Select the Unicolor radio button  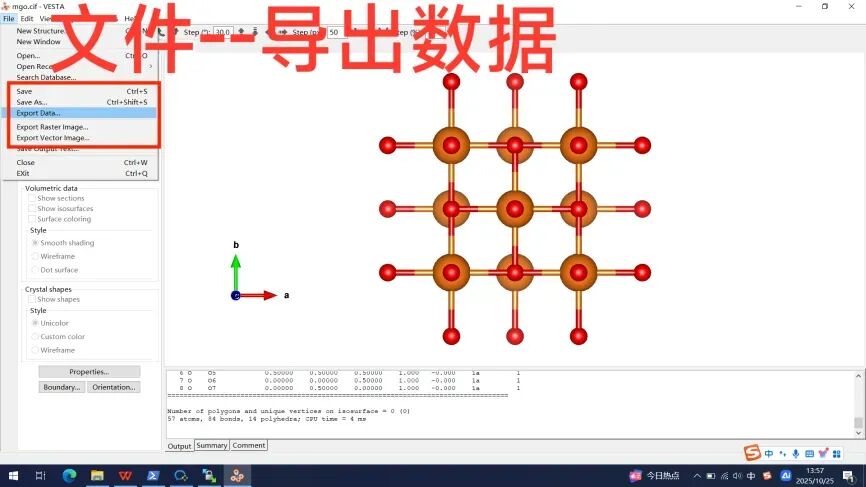[x=35, y=323]
